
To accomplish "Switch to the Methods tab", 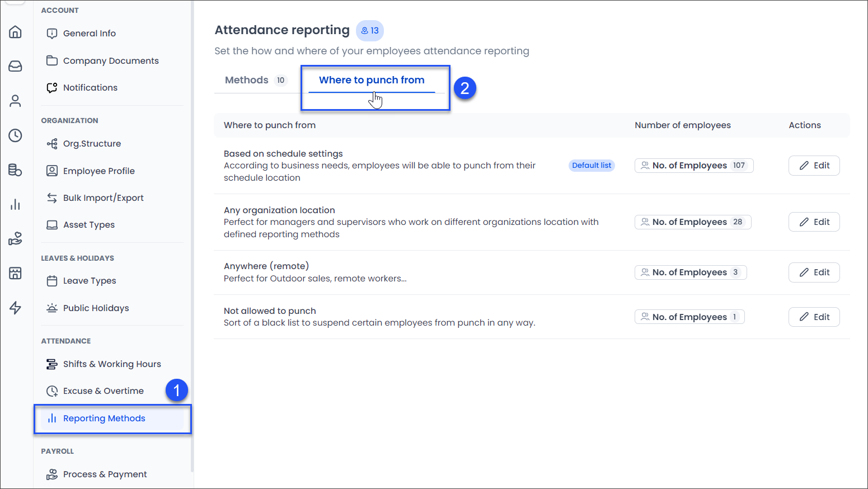I will pos(246,80).
